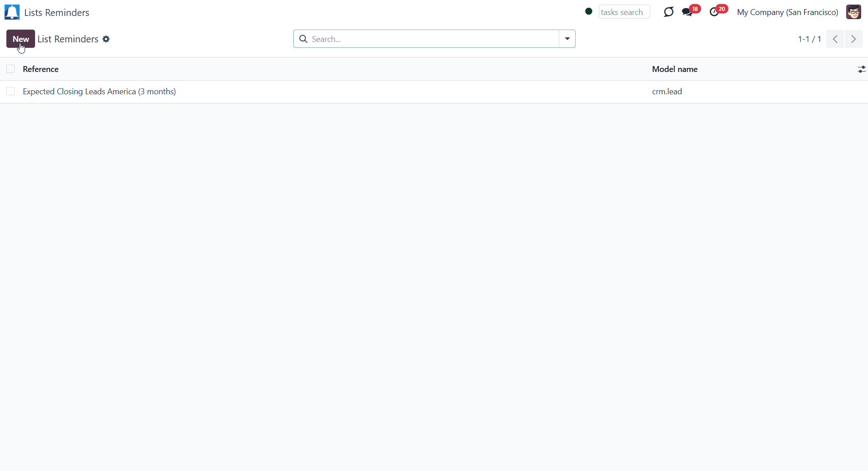Go to the previous page of records

[x=835, y=39]
